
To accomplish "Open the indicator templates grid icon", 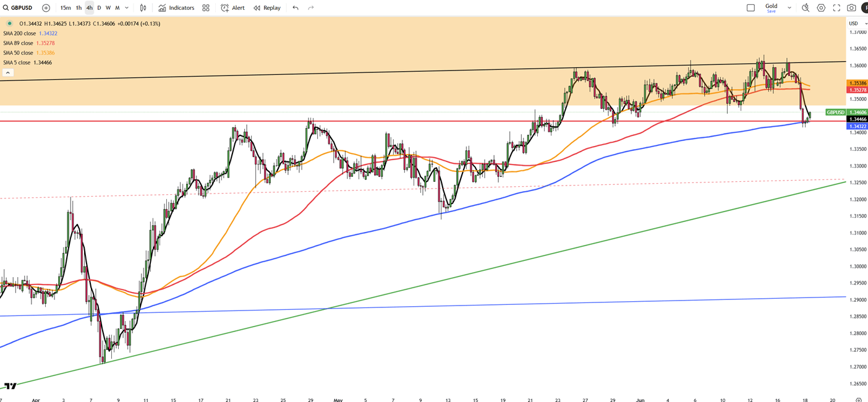I will [x=206, y=8].
